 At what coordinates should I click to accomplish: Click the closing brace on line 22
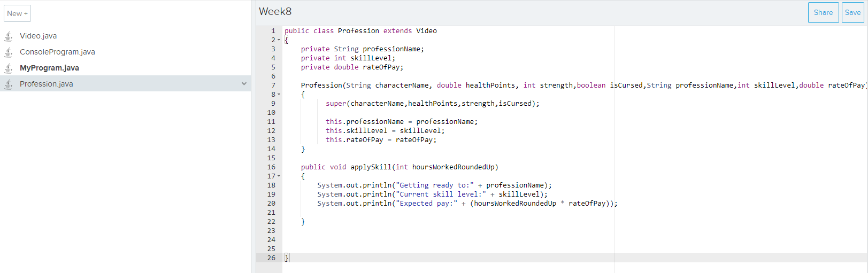click(303, 222)
